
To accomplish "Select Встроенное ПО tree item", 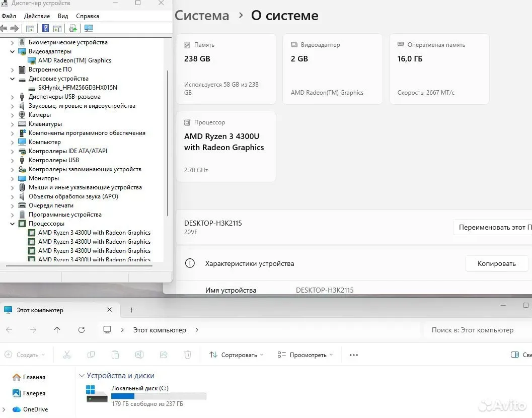I will click(x=50, y=69).
